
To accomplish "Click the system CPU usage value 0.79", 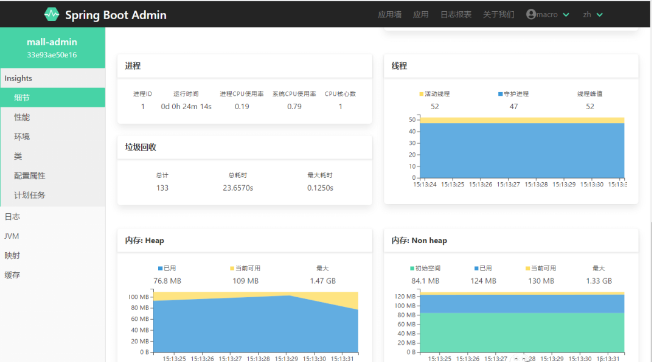I will (294, 106).
